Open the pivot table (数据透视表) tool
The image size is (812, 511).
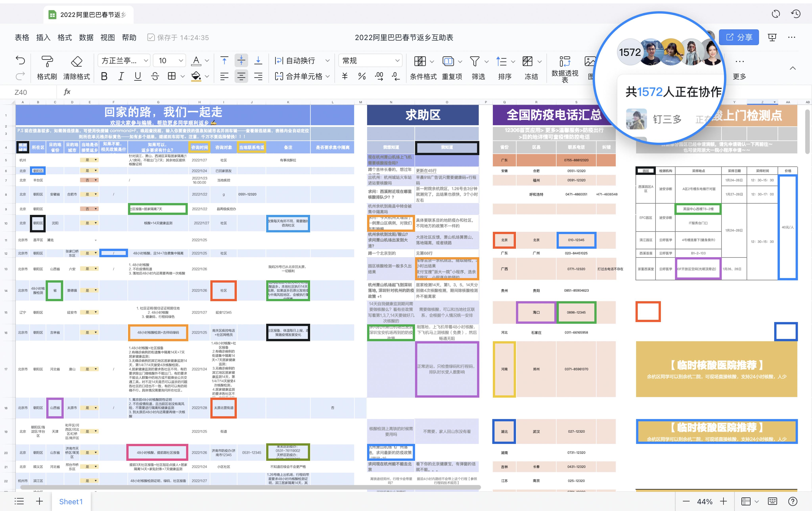tap(565, 69)
